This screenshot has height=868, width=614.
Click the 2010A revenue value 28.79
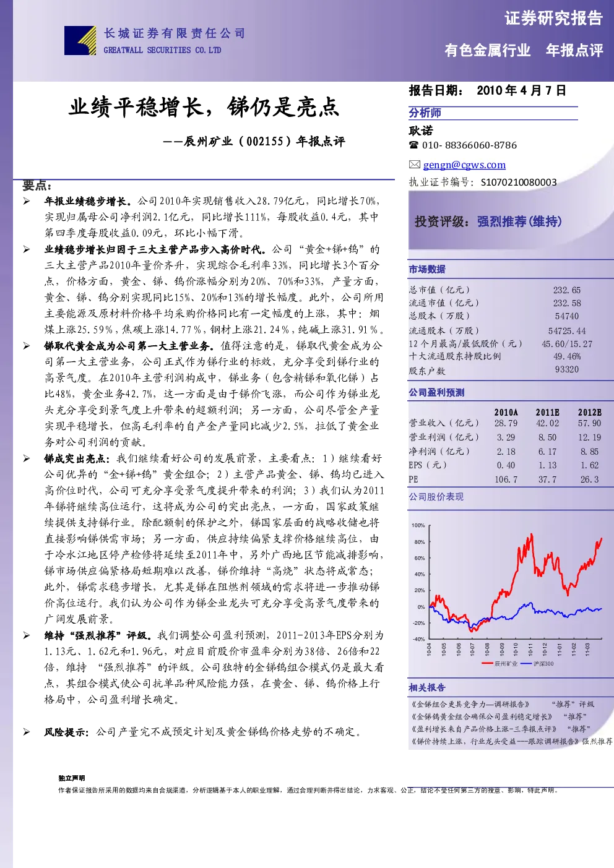click(506, 423)
